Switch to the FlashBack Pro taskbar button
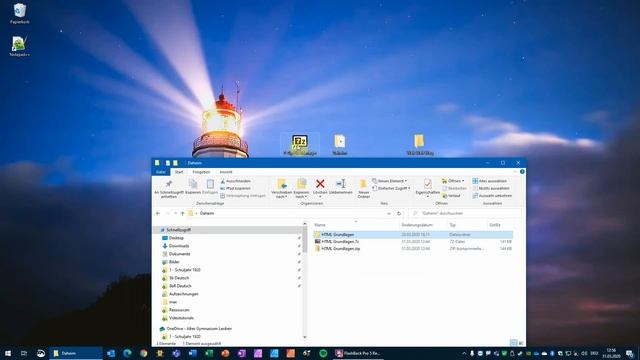The height and width of the screenshot is (360, 640). (358, 353)
